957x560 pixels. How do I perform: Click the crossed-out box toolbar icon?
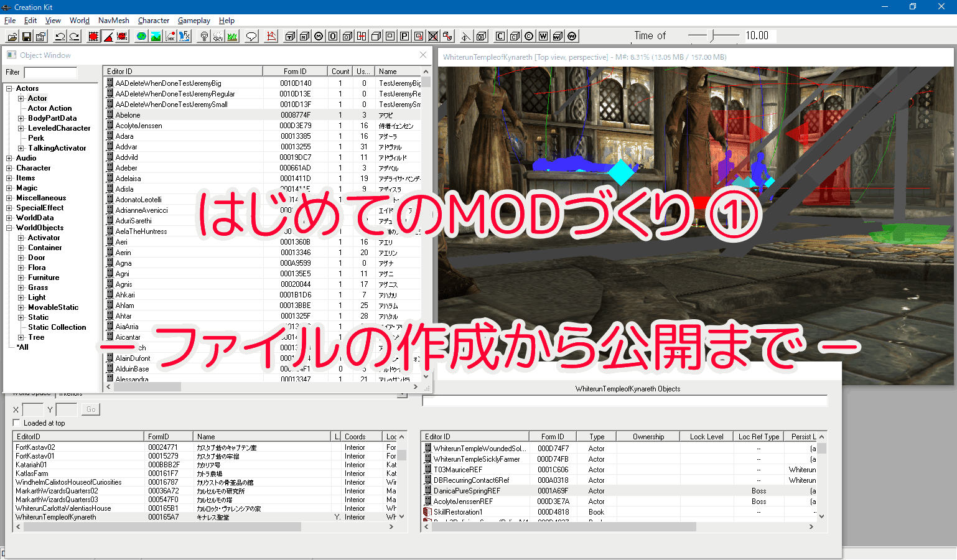tap(433, 36)
